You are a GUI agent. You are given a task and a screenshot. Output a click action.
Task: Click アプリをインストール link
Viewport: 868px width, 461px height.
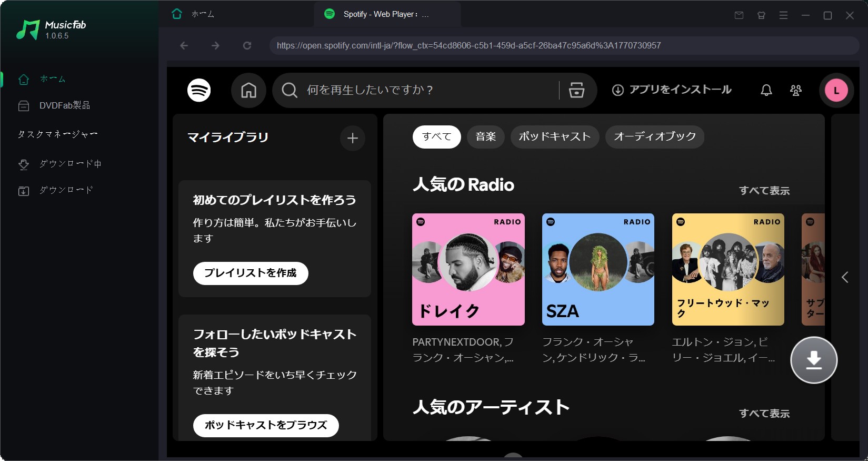672,90
